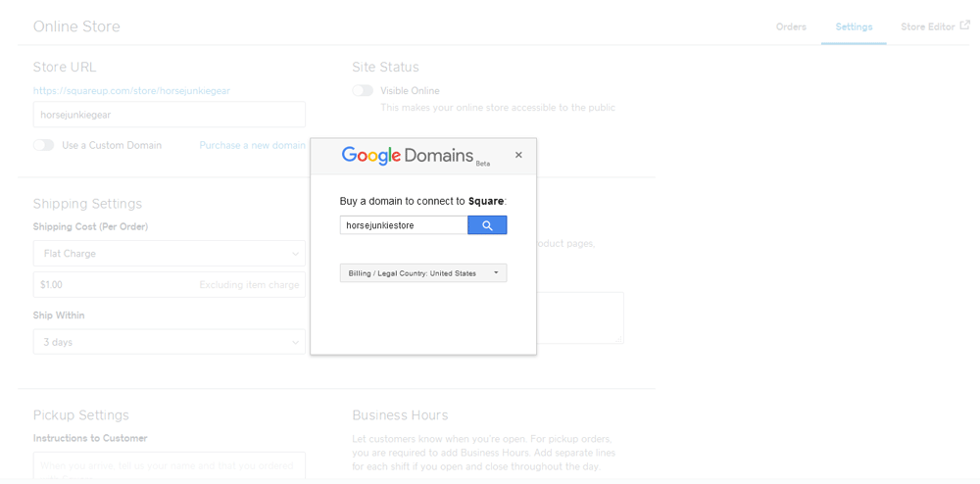Toggle Visible Online switch

pyautogui.click(x=363, y=90)
